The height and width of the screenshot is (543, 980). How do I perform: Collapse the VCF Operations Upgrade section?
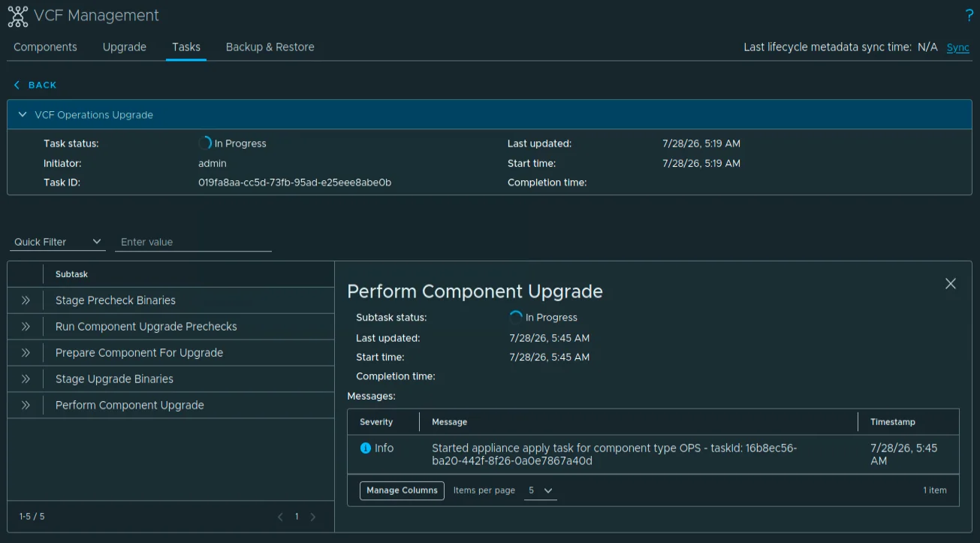pyautogui.click(x=23, y=115)
